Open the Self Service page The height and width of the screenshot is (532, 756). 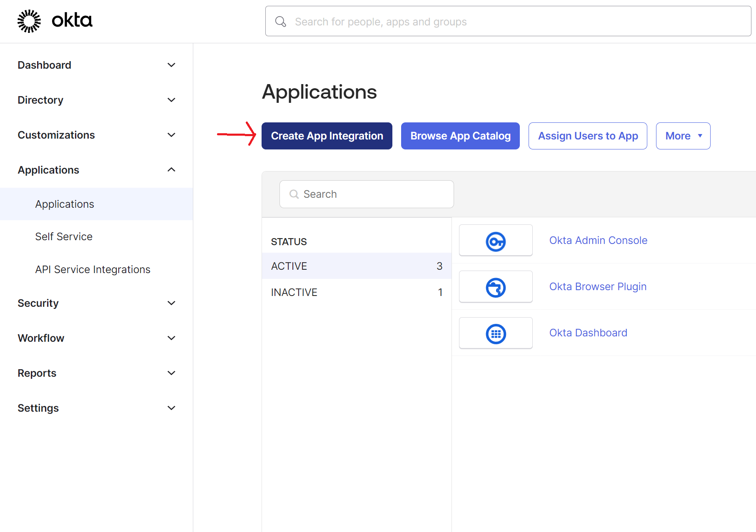click(x=64, y=236)
